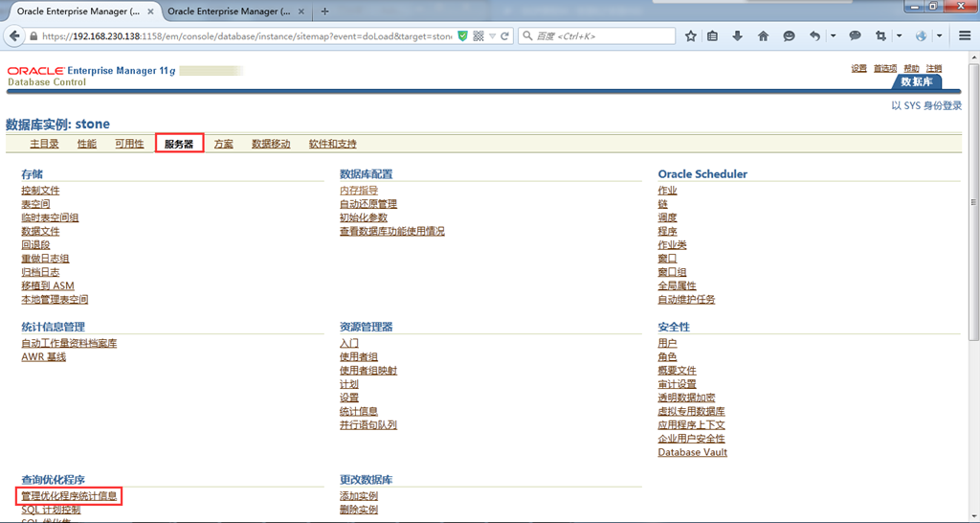The height and width of the screenshot is (523, 980).
Task: Open the downloads arrow icon
Action: [x=738, y=36]
